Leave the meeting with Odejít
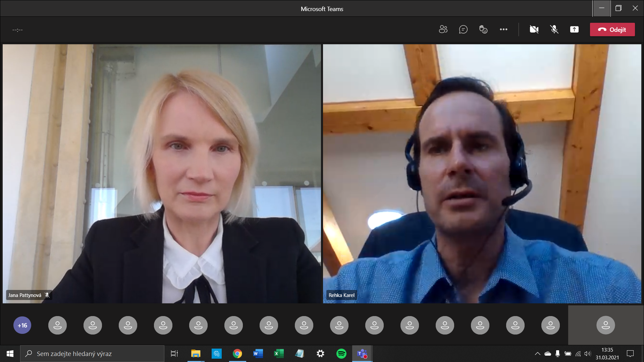The image size is (644, 362). click(x=612, y=29)
